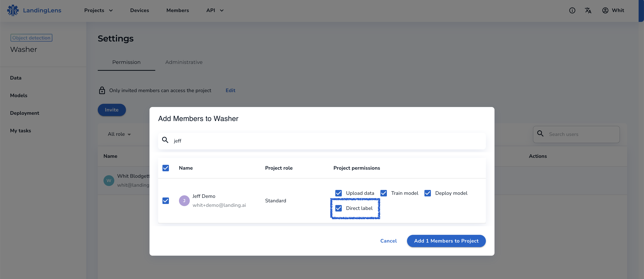Click Jeff Demo's purple avatar
This screenshot has height=279, width=644.
coord(184,201)
